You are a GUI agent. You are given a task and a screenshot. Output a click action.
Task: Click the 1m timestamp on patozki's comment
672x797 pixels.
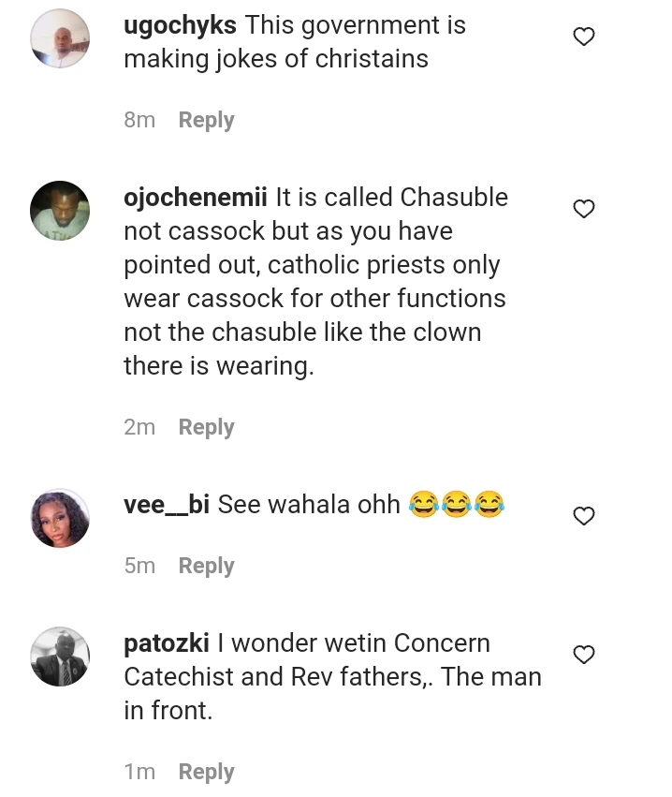(x=139, y=772)
